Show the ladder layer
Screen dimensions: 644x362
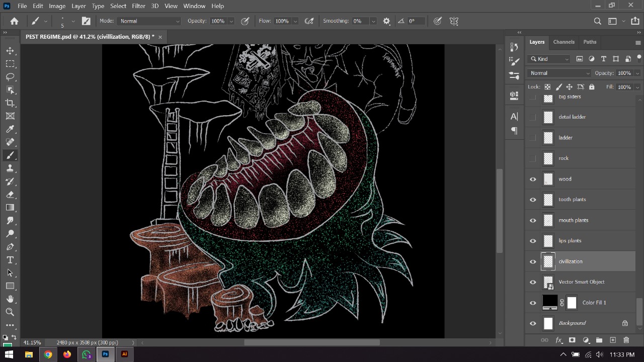point(533,138)
